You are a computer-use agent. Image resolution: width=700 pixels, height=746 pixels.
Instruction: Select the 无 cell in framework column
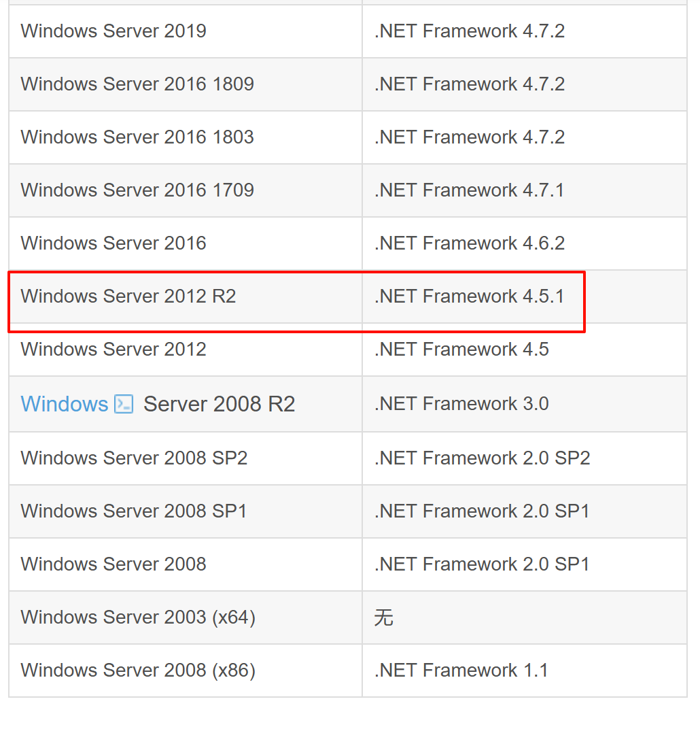[x=525, y=617]
